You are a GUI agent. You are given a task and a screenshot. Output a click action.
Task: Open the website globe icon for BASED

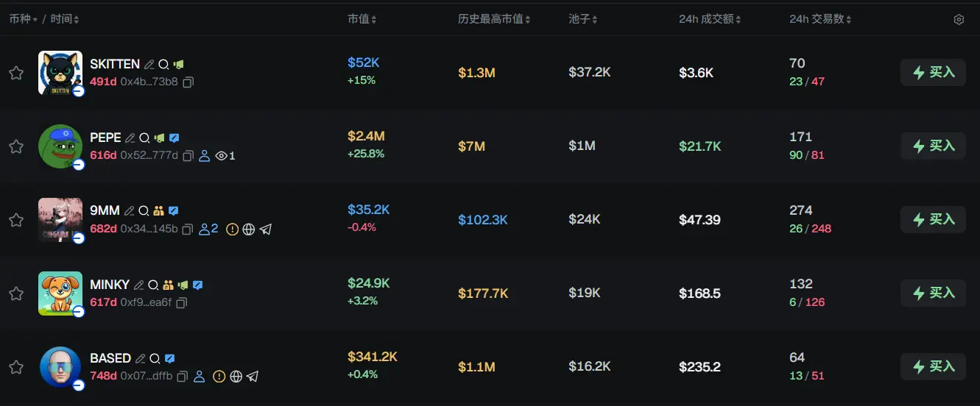click(236, 377)
